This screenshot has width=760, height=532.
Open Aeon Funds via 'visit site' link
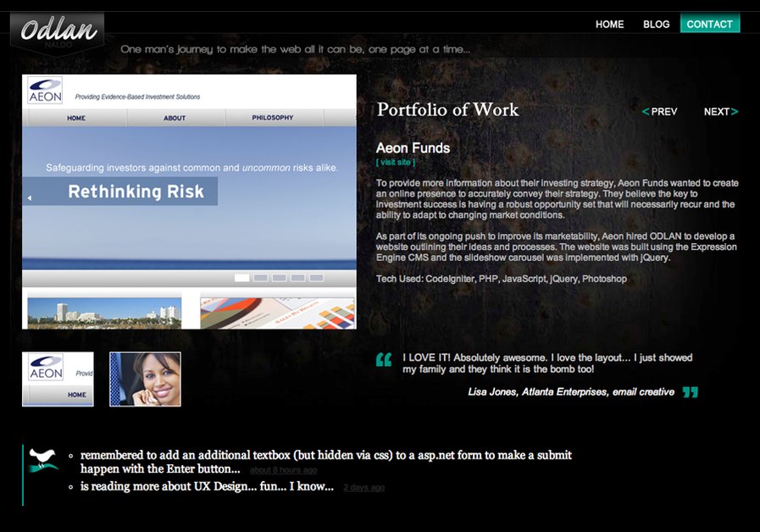pos(395,161)
